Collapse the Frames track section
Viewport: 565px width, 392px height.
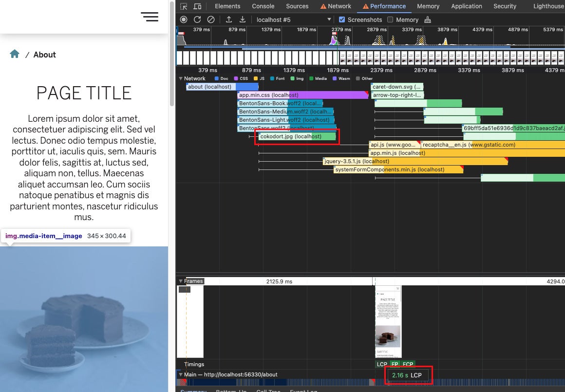pyautogui.click(x=181, y=281)
